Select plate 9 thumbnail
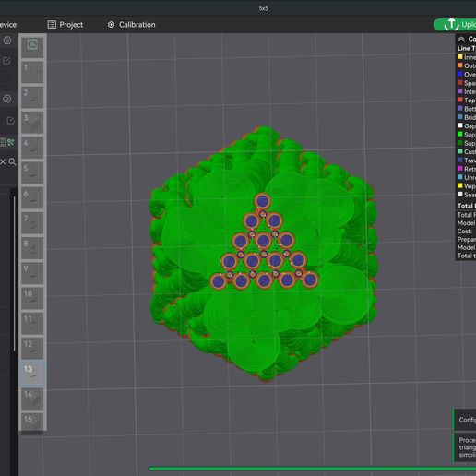 coord(32,273)
